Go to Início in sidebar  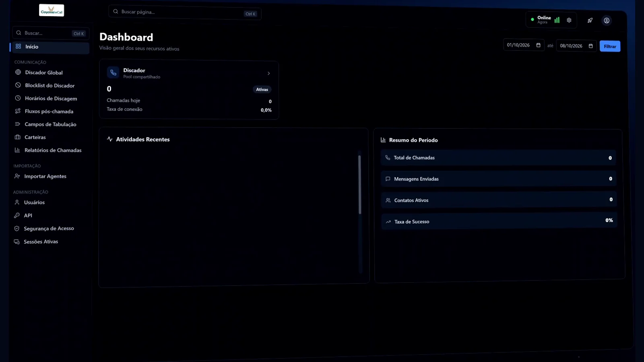coord(51,47)
